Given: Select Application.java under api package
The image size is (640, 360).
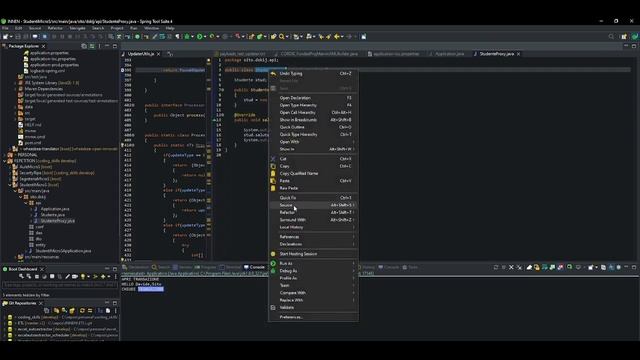Looking at the screenshot, I should click(x=55, y=209).
